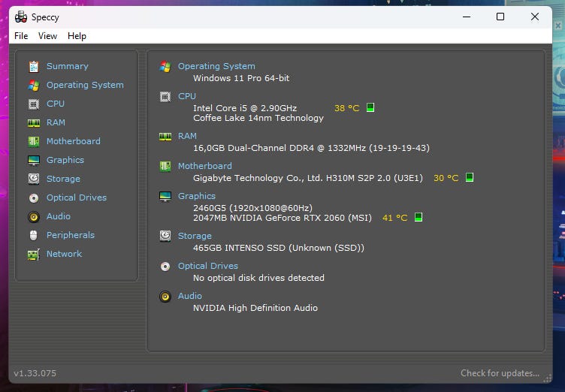
Task: Click Check for updates link
Action: 500,373
